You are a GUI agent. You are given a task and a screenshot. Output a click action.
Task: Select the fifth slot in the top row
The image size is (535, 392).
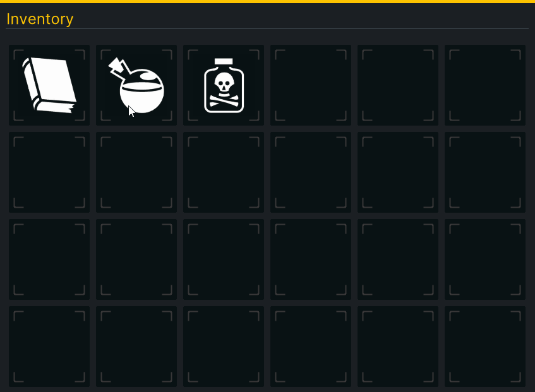pyautogui.click(x=398, y=85)
